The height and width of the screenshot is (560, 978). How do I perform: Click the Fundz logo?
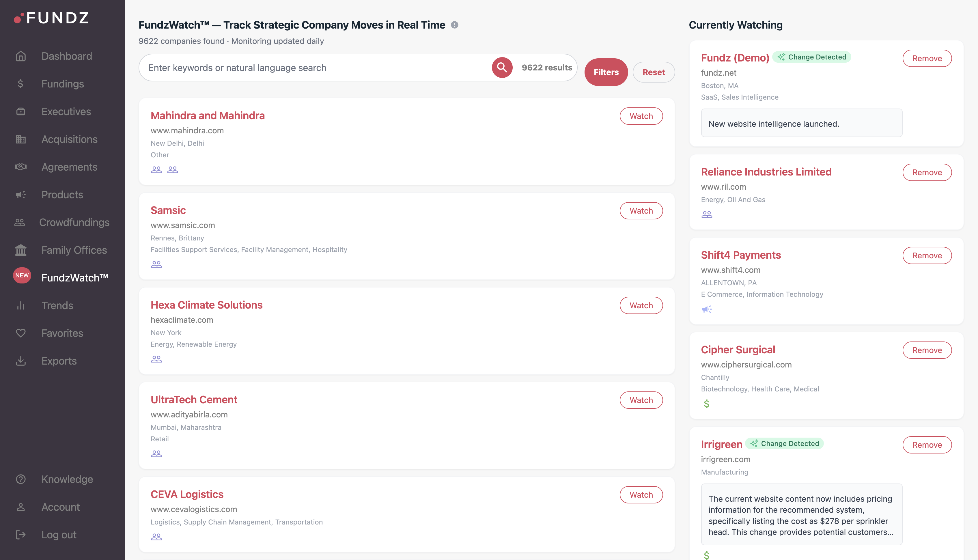tap(51, 18)
